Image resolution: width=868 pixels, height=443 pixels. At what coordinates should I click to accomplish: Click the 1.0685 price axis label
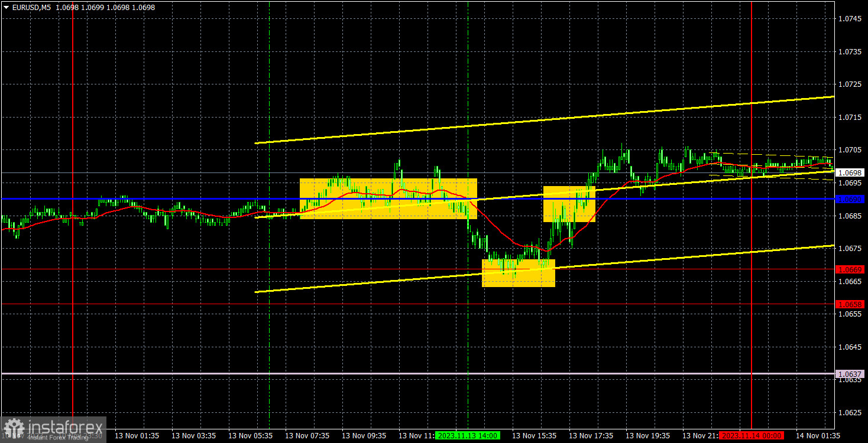click(x=850, y=216)
